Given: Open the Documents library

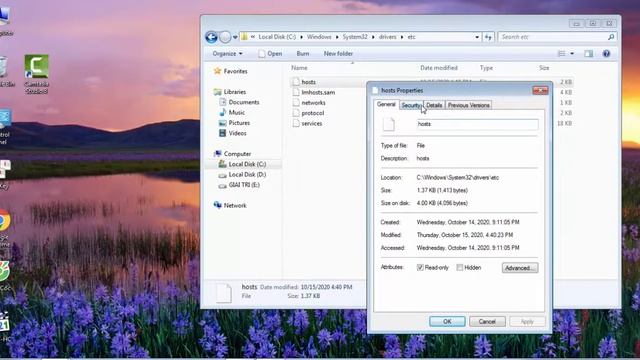Looking at the screenshot, I should tap(244, 102).
